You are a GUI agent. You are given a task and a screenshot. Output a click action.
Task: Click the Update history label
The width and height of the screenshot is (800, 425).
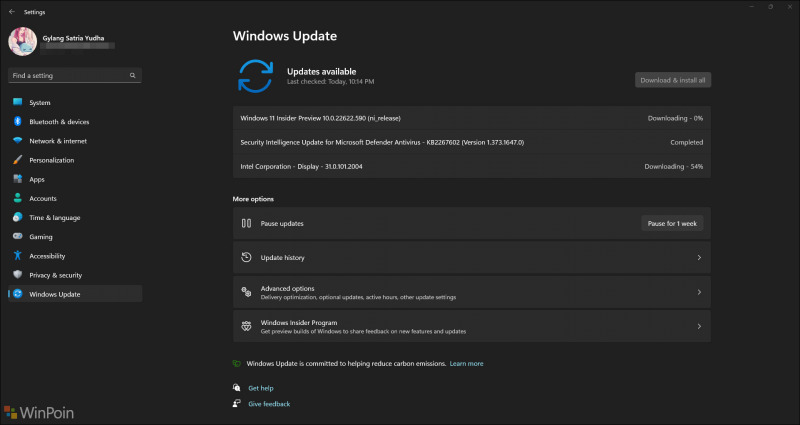pyautogui.click(x=282, y=258)
